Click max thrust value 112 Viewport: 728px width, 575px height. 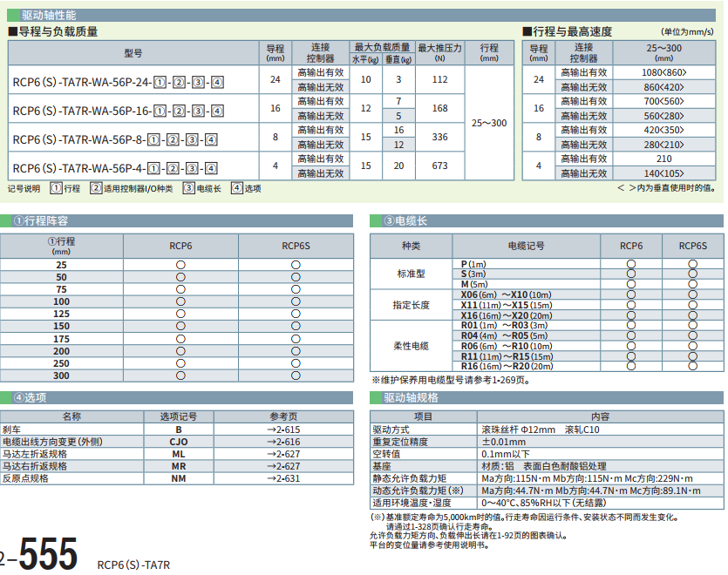[x=439, y=80]
